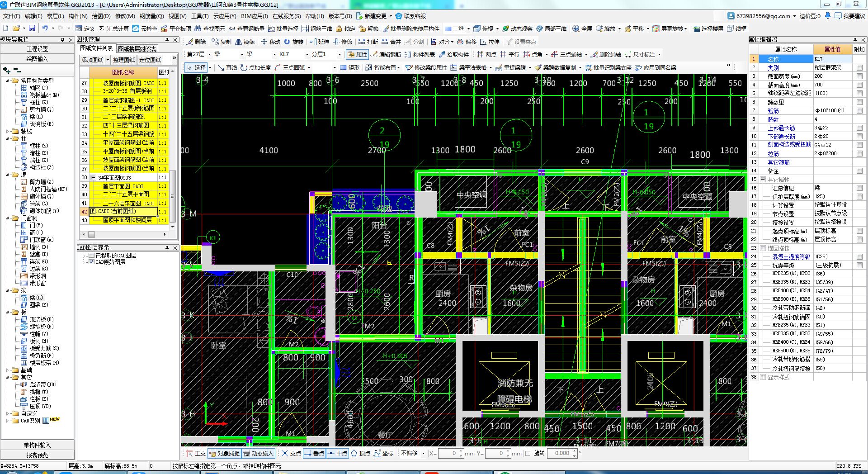Viewport: 868px width, 474px height.
Task: Collapse 锚固搭接 property group
Action: tap(763, 248)
